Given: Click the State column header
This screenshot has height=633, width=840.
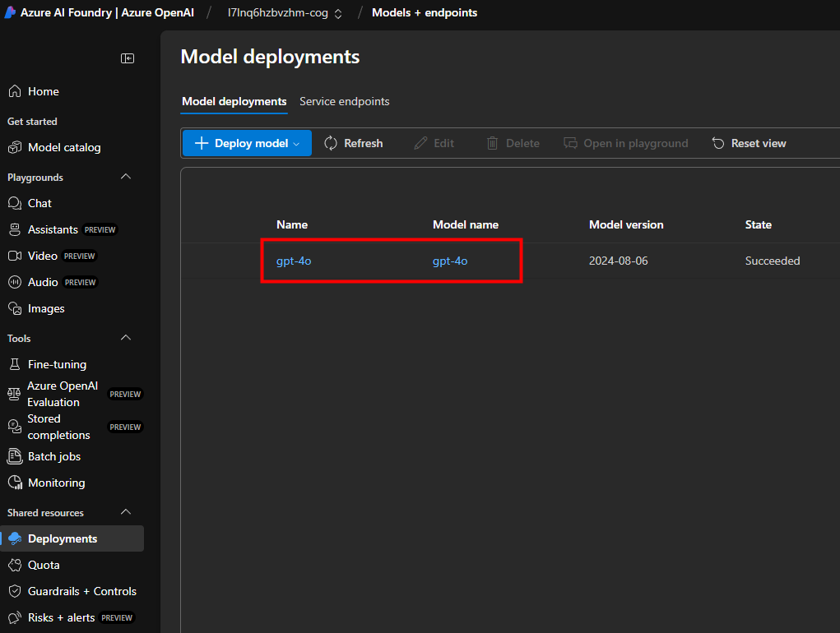Looking at the screenshot, I should [759, 224].
